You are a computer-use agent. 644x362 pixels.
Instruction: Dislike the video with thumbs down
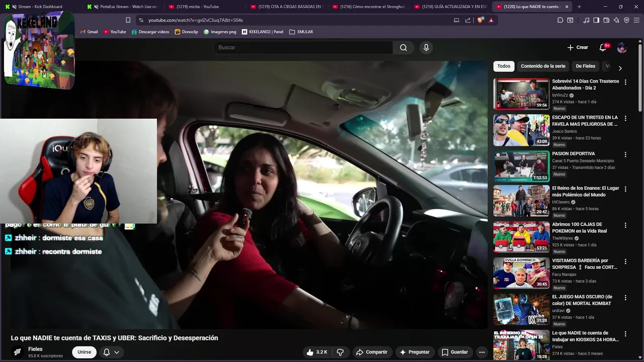click(x=340, y=352)
